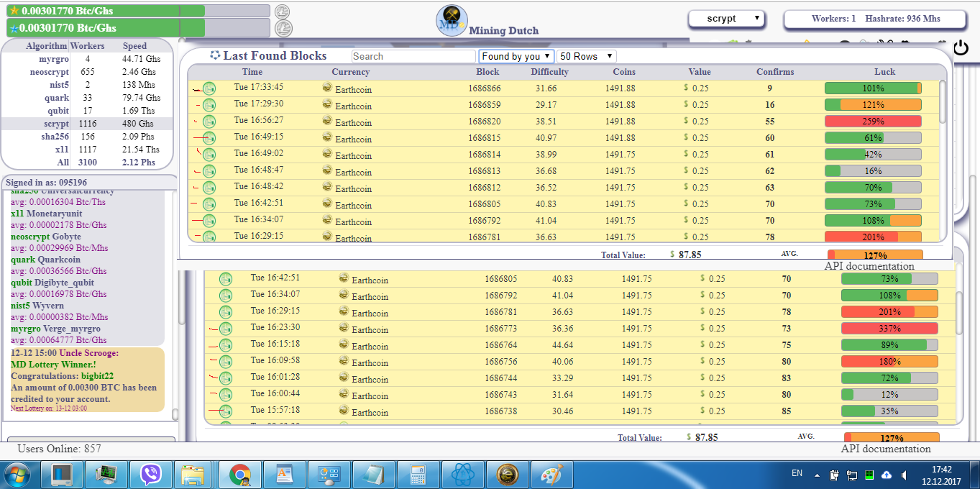Open the Found by you filter dropdown
The height and width of the screenshot is (489, 980).
[x=516, y=56]
